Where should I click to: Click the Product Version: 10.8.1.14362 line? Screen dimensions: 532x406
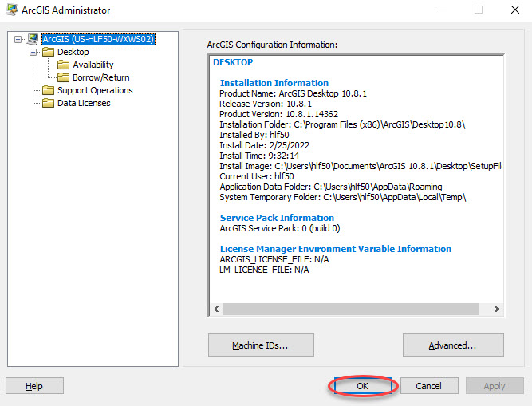tap(279, 114)
